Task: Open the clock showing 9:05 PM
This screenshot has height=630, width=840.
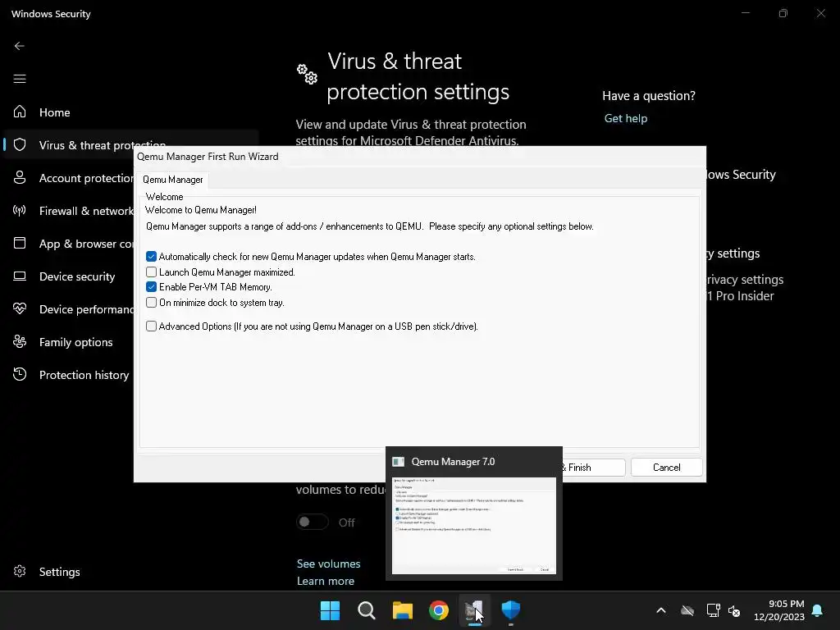Action: 779,610
